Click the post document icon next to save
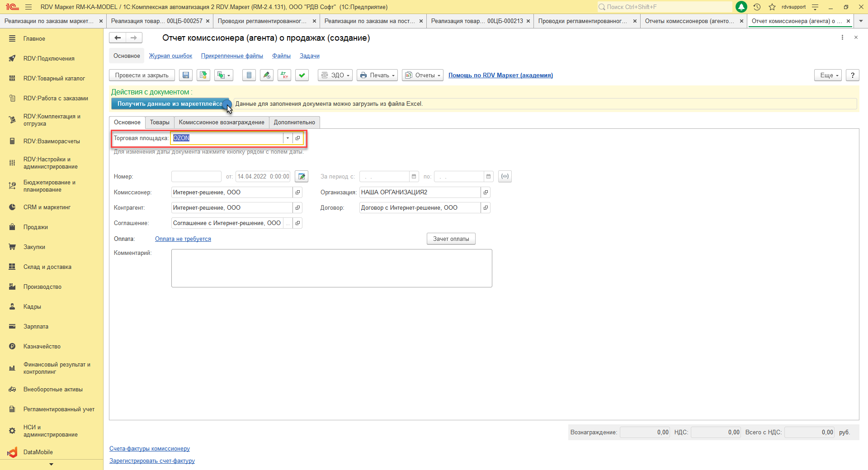Image resolution: width=868 pixels, height=470 pixels. coord(203,75)
